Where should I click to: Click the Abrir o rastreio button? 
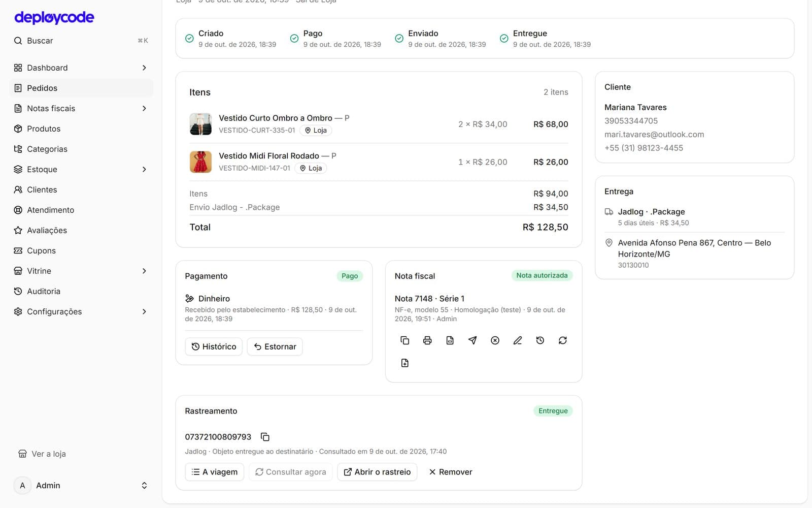tap(377, 472)
